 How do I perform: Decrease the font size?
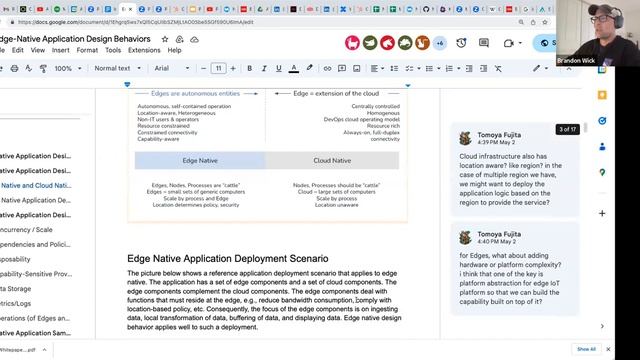(x=204, y=68)
